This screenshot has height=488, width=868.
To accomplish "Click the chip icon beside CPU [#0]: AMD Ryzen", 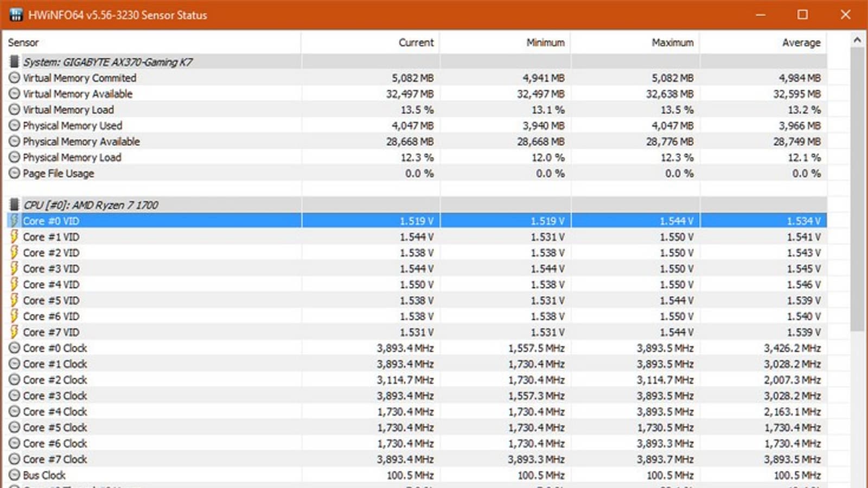I will (x=15, y=205).
